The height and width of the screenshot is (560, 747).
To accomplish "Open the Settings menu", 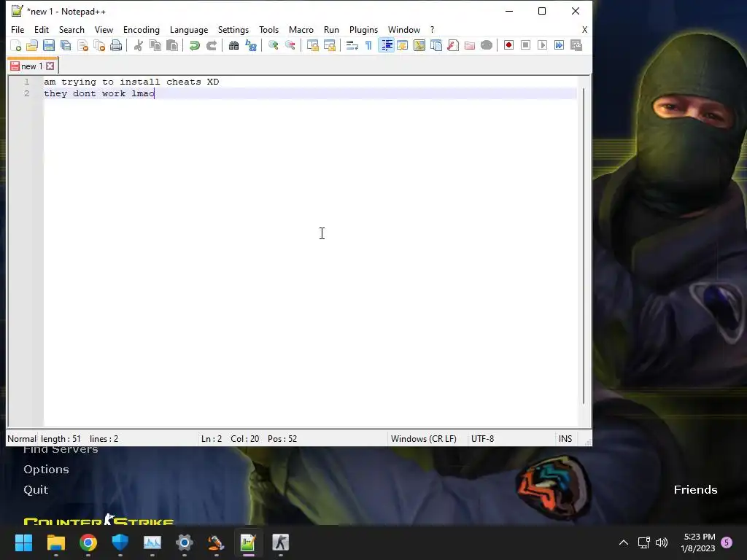I will tap(233, 29).
